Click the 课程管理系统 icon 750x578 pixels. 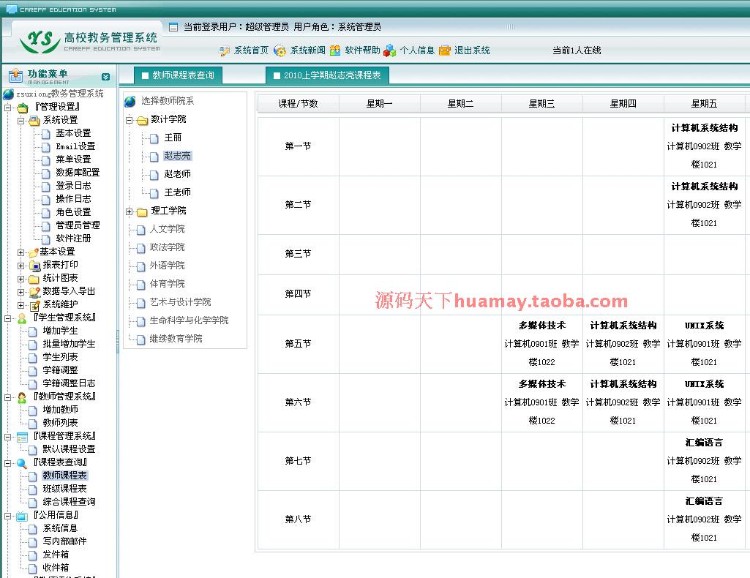click(22, 437)
